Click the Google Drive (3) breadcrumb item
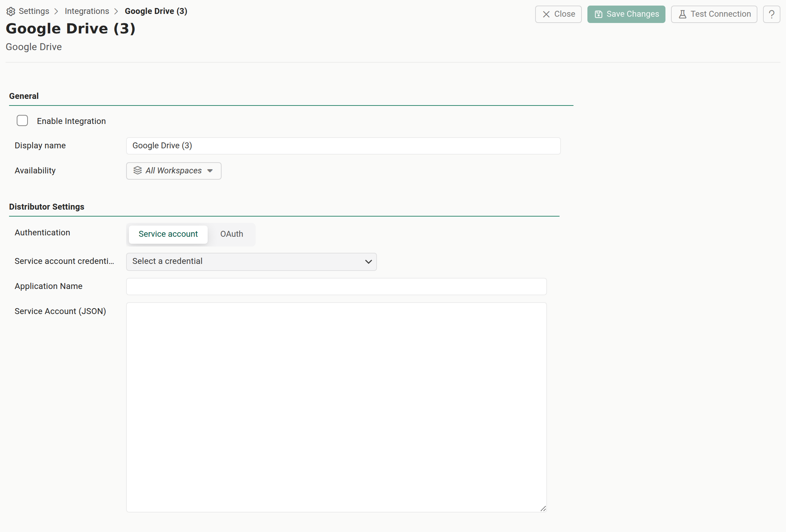The width and height of the screenshot is (786, 532). 156,11
